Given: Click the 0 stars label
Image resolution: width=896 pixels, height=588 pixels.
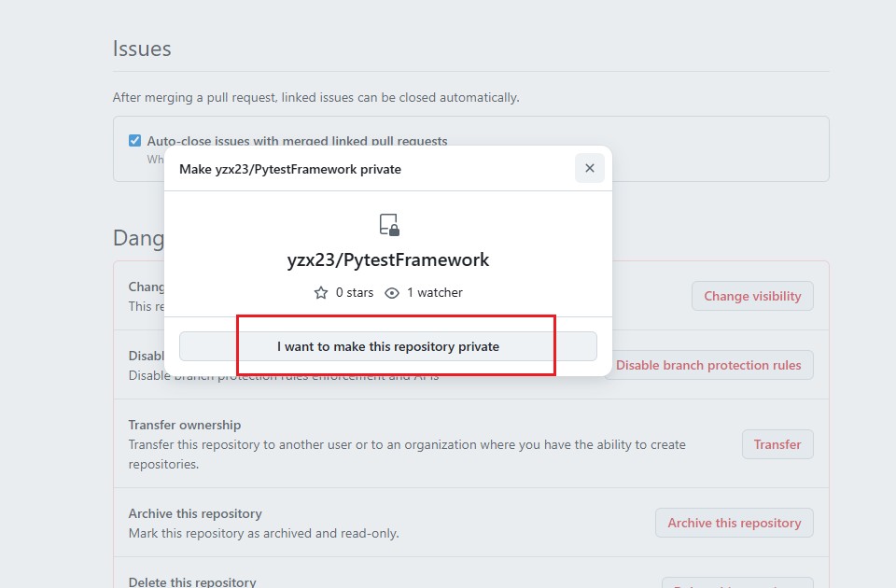Looking at the screenshot, I should [355, 292].
